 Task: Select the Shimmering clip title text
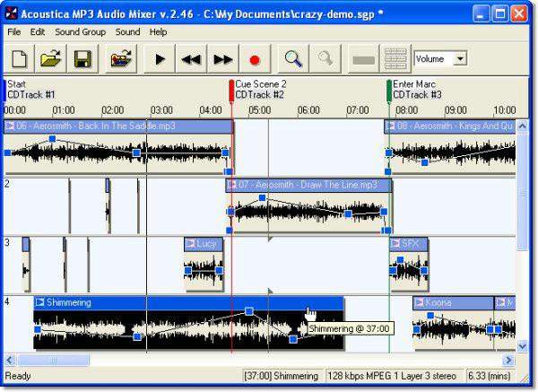pyautogui.click(x=69, y=302)
